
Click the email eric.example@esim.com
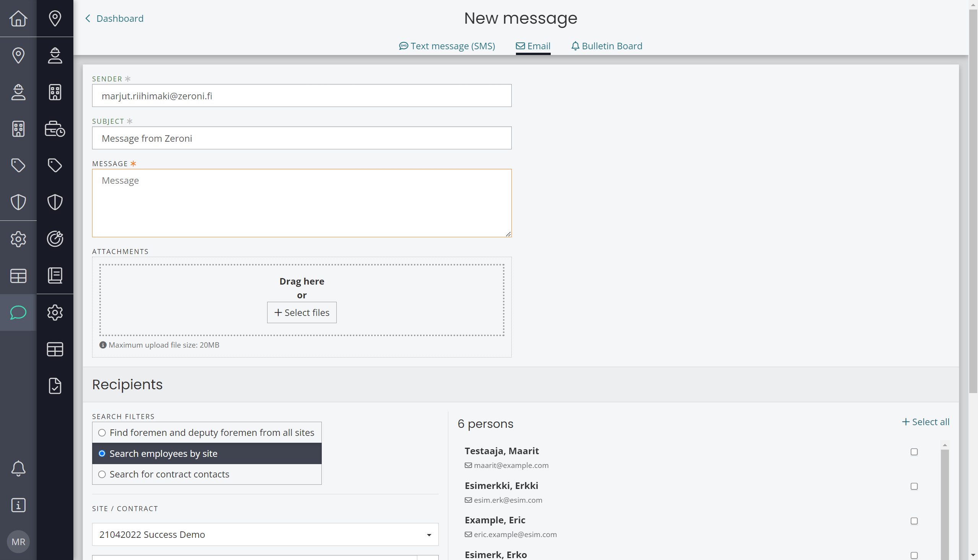[x=515, y=535]
